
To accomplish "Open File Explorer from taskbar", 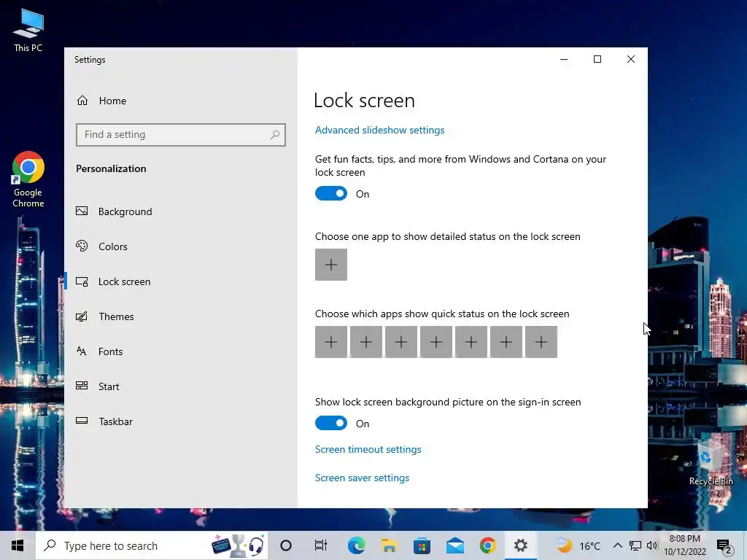I will [390, 545].
